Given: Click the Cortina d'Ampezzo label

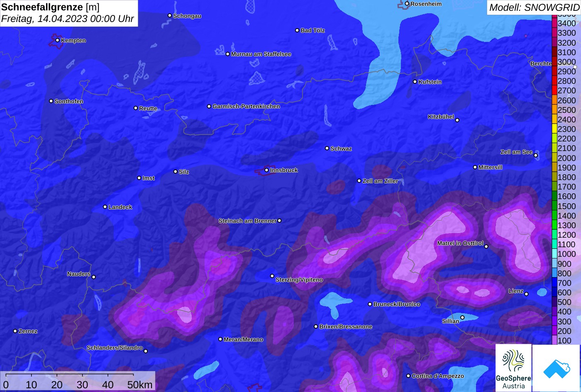Looking at the screenshot, I should click(x=438, y=376).
